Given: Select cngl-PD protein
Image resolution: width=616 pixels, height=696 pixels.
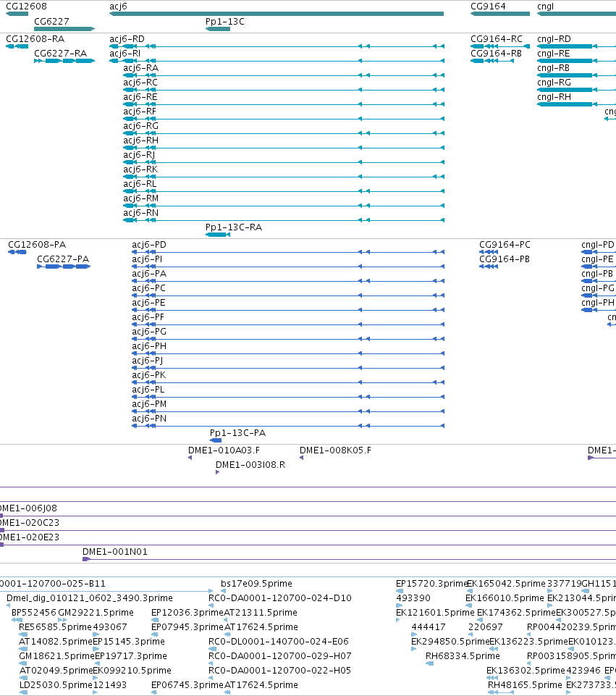Looking at the screenshot, I should pos(599,252).
